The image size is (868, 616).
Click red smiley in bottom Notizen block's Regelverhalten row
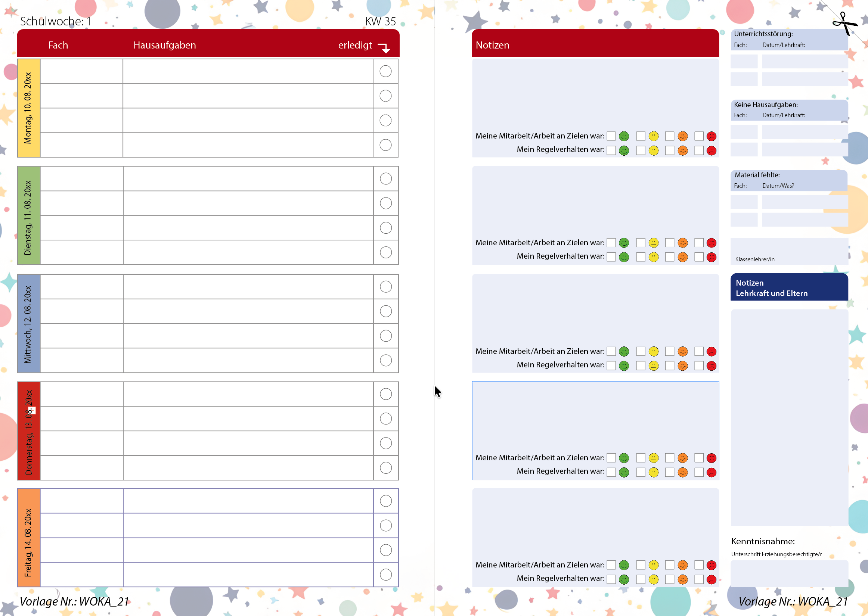click(712, 579)
